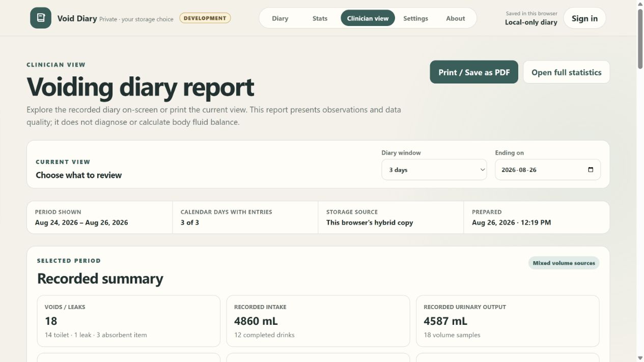Viewport: 644px width, 362px height.
Task: Open the Diary tab
Action: [280, 18]
